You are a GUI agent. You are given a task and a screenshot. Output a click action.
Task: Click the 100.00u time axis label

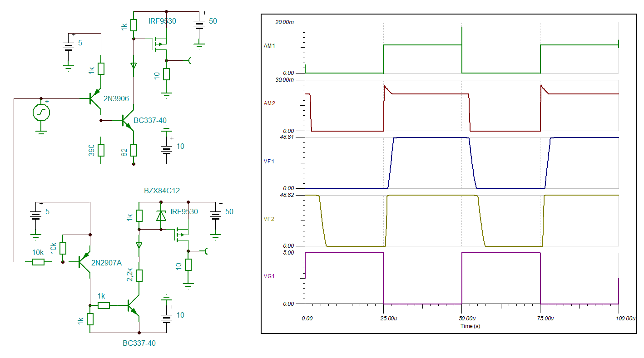pyautogui.click(x=625, y=319)
